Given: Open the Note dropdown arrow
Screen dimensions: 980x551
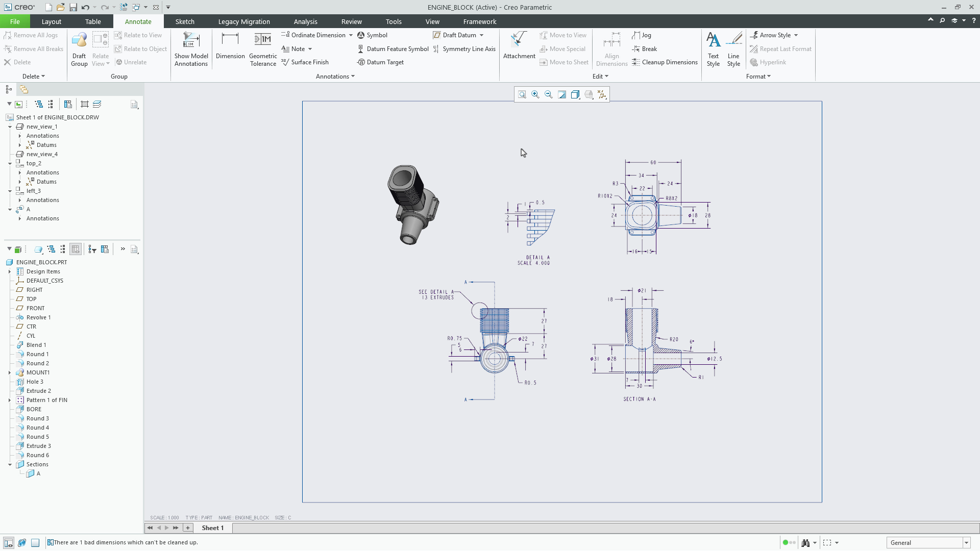Looking at the screenshot, I should (310, 49).
